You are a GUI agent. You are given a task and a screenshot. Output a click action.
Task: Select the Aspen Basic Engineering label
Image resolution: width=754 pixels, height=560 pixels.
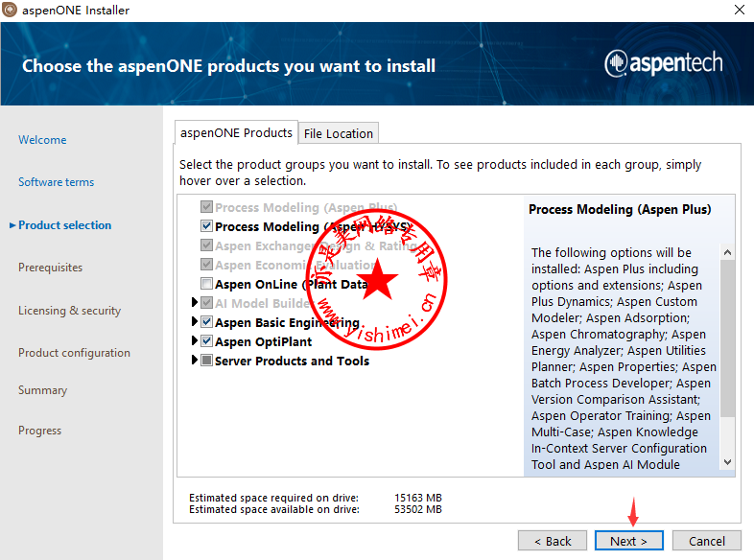[287, 322]
